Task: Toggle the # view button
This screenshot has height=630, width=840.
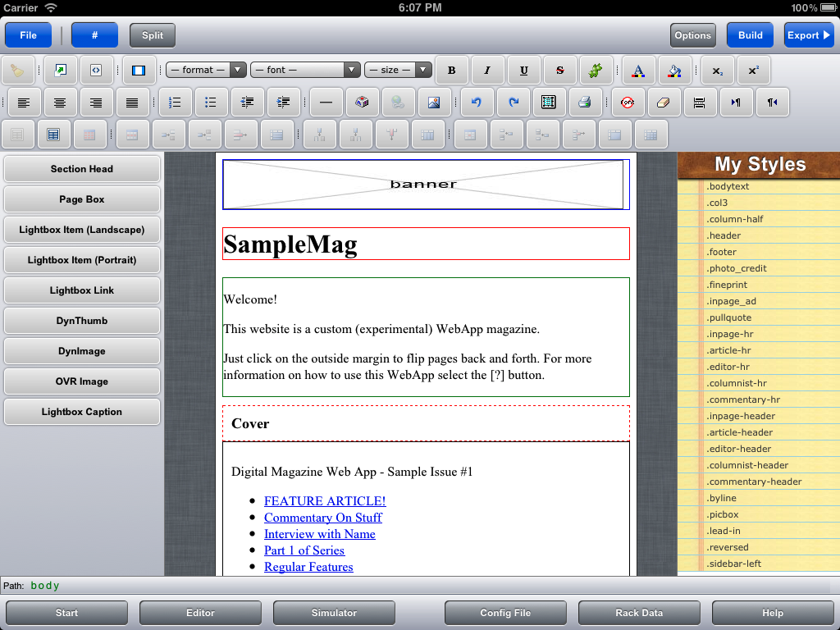Action: coord(94,35)
